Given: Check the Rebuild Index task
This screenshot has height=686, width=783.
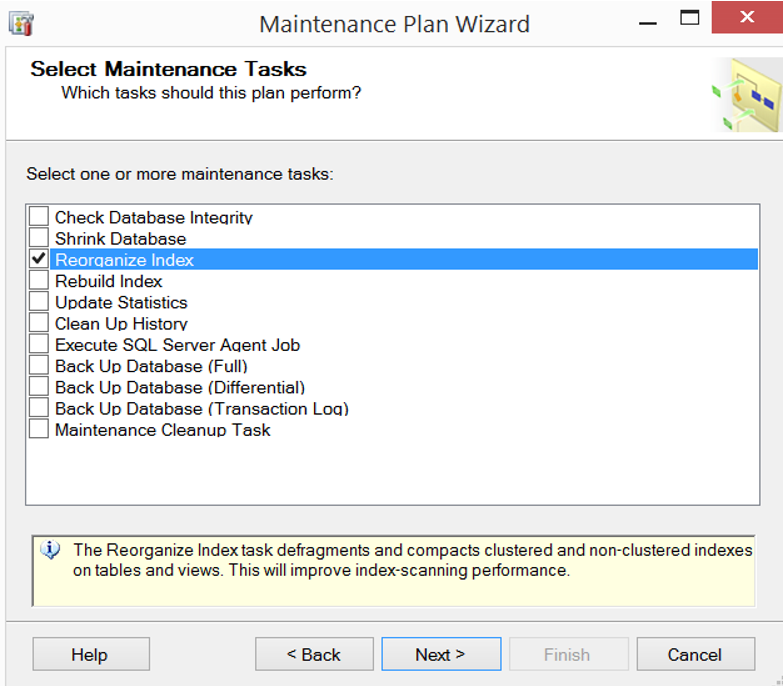Looking at the screenshot, I should [x=38, y=281].
